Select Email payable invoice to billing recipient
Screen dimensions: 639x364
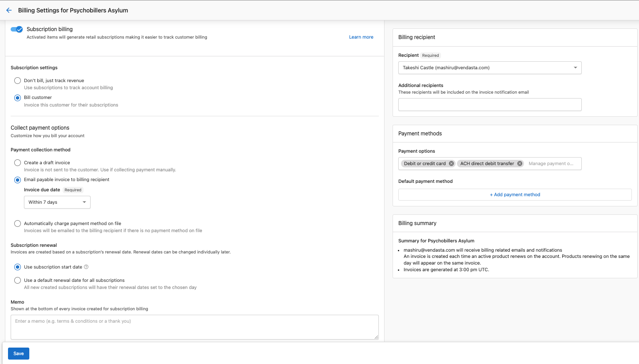tap(17, 180)
